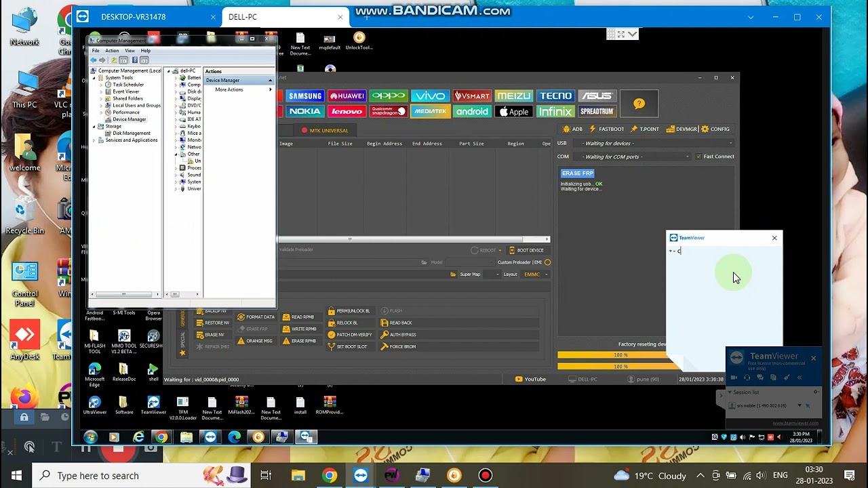Image resolution: width=868 pixels, height=488 pixels.
Task: Click the READ RPMB button
Action: (x=298, y=317)
